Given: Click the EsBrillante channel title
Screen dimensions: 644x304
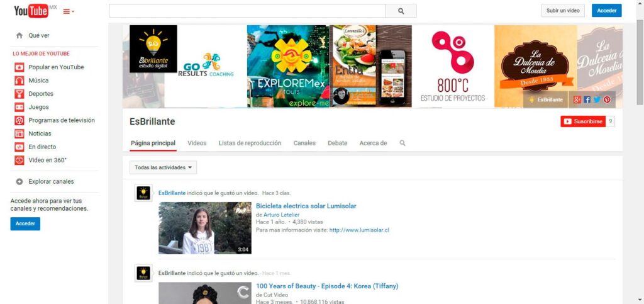Looking at the screenshot, I should point(152,121).
